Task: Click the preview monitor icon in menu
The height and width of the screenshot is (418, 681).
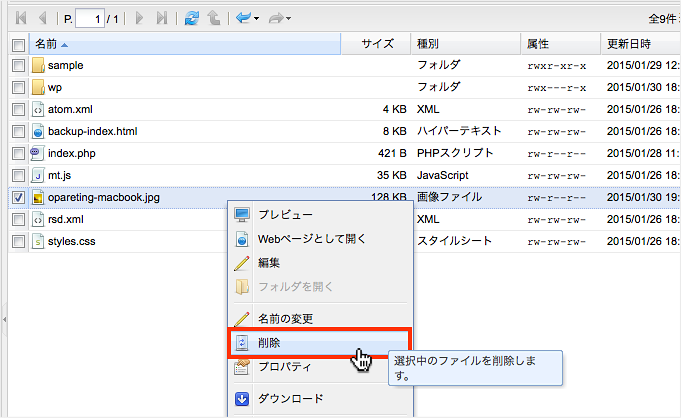Action: tap(242, 215)
